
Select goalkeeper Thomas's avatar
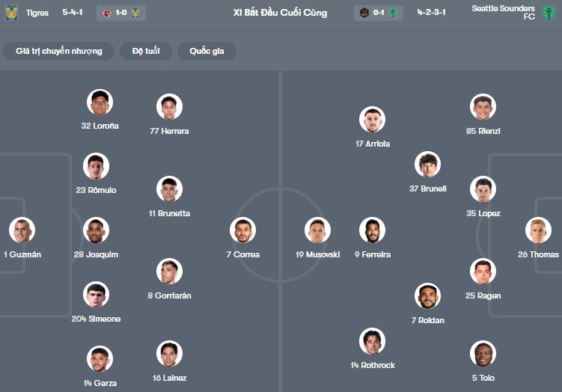tap(538, 230)
